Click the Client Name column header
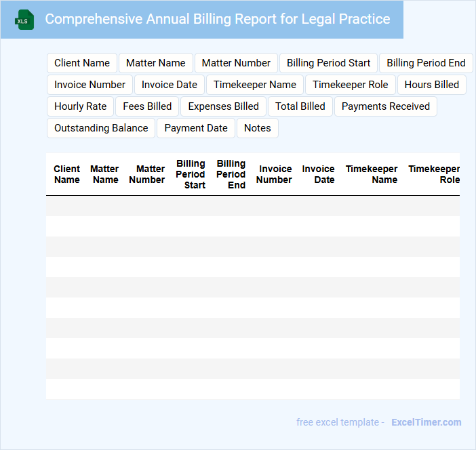The height and width of the screenshot is (450, 476). 66,174
